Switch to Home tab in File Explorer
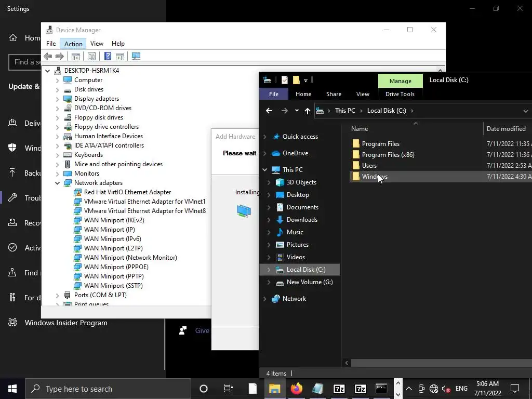 click(x=303, y=94)
